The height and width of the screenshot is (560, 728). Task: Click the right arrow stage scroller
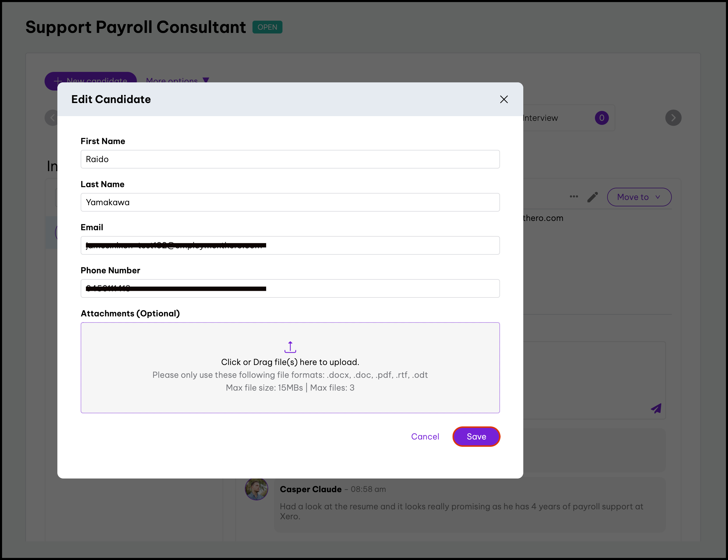click(673, 118)
